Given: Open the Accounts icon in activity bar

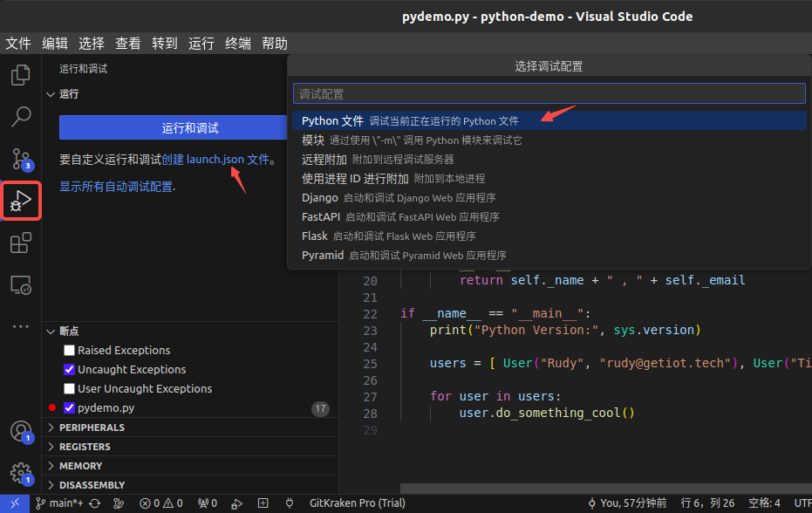Looking at the screenshot, I should [20, 431].
